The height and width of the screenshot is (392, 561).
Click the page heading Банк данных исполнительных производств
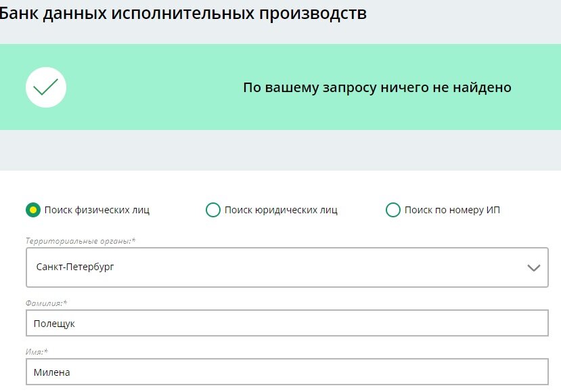184,12
